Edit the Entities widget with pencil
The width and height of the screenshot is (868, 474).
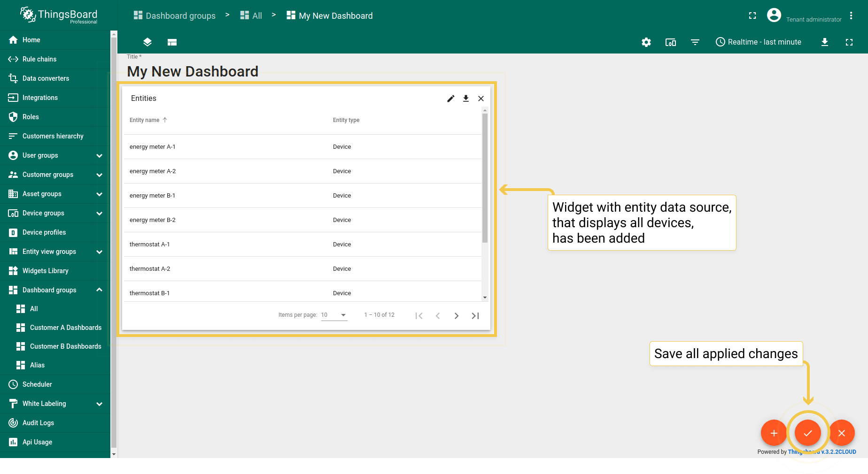pos(451,99)
